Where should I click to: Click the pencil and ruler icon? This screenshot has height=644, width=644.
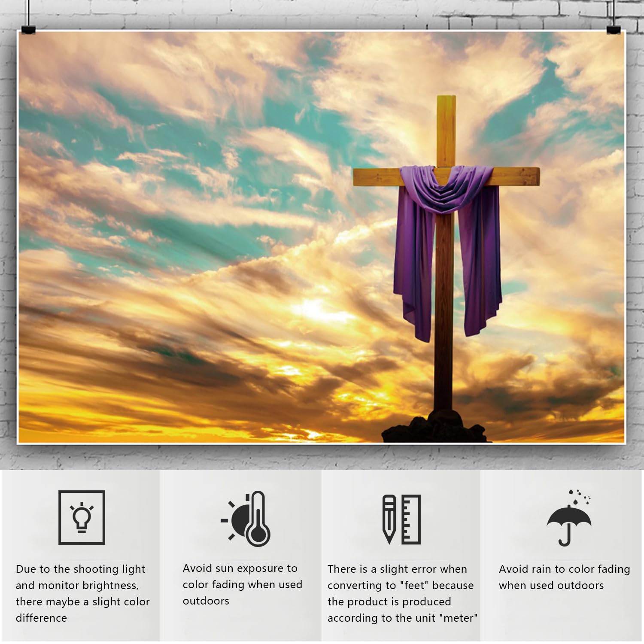pyautogui.click(x=401, y=519)
